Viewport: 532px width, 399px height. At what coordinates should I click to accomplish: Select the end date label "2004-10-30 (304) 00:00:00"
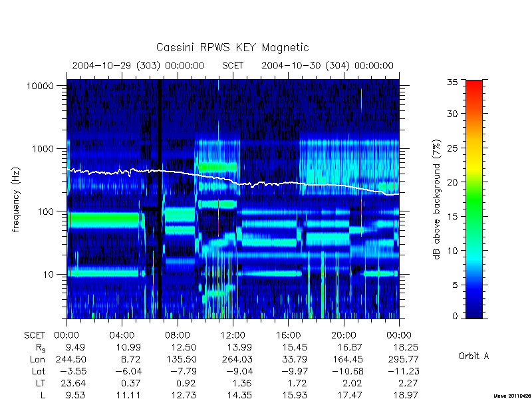point(327,65)
